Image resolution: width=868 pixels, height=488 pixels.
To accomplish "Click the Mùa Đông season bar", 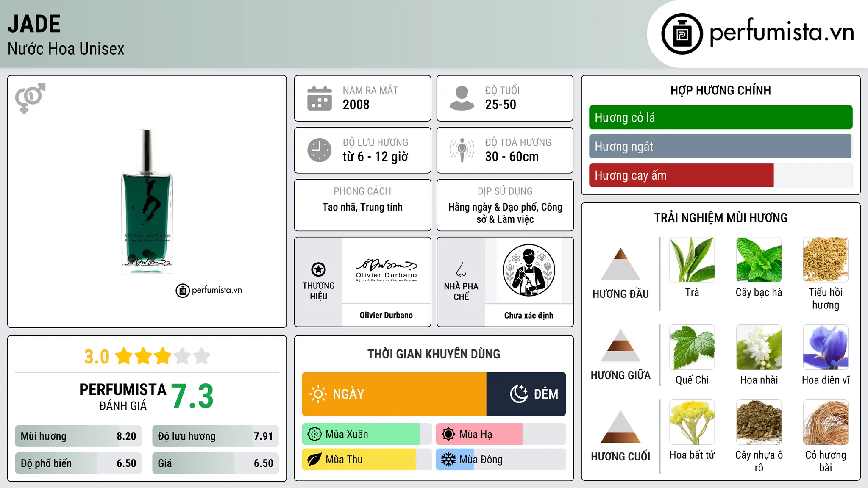I will 501,460.
